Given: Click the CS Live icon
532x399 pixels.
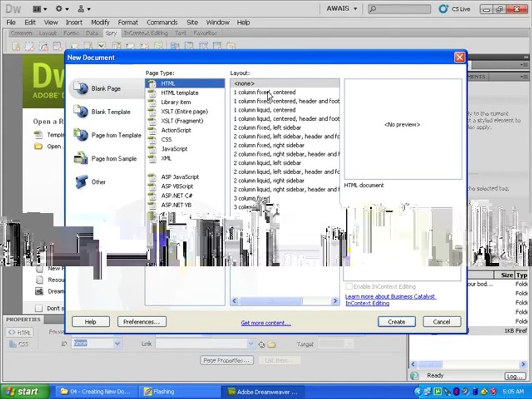Looking at the screenshot, I should point(443,9).
